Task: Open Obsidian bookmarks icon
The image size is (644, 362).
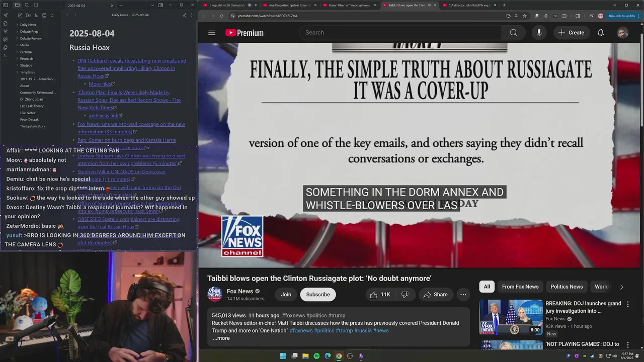Action: [x=35, y=5]
